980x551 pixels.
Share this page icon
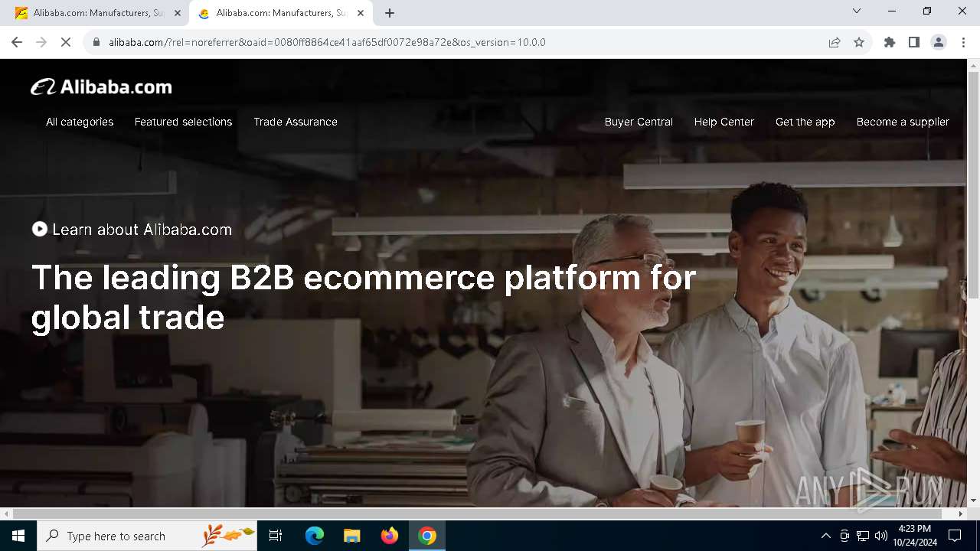835,42
